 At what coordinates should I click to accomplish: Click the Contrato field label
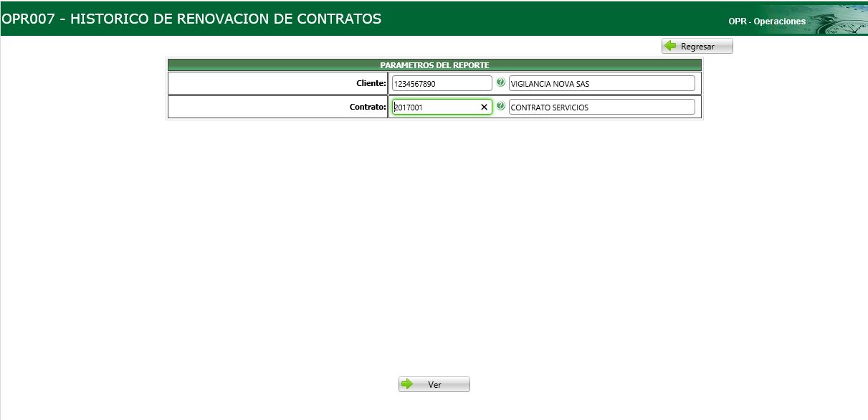point(367,106)
